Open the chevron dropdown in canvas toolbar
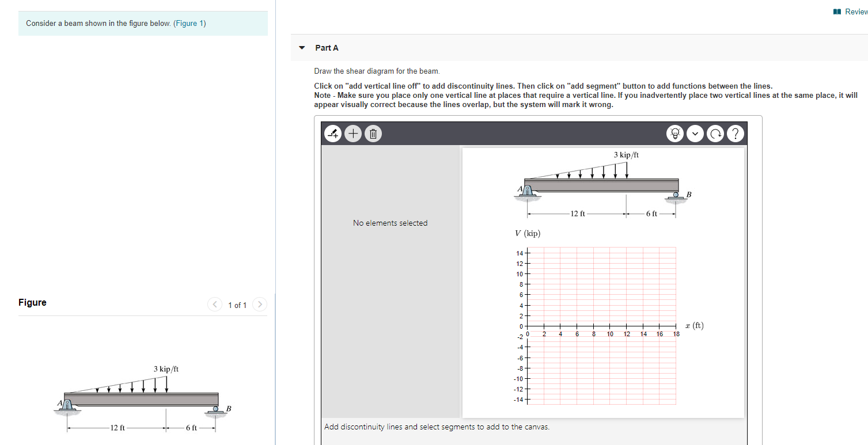Screen dimensions: 868x445 click(x=695, y=134)
